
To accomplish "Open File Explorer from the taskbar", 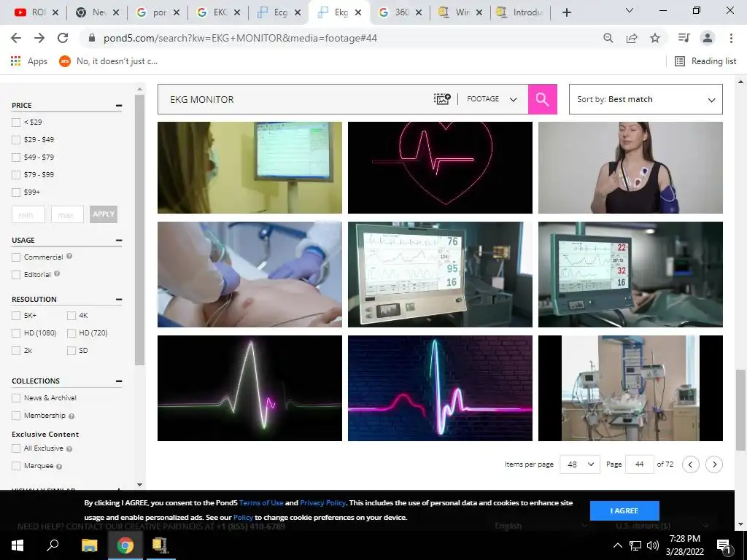I will point(89,545).
